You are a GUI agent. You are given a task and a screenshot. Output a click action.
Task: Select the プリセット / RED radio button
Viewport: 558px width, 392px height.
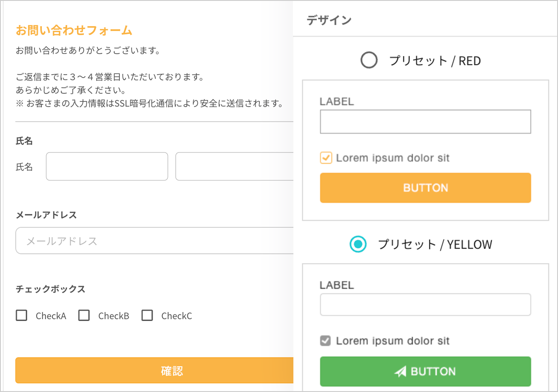click(369, 60)
